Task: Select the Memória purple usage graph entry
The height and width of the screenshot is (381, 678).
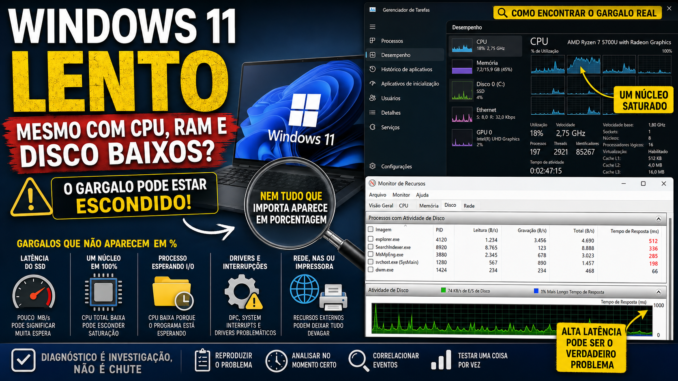Action: point(462,67)
